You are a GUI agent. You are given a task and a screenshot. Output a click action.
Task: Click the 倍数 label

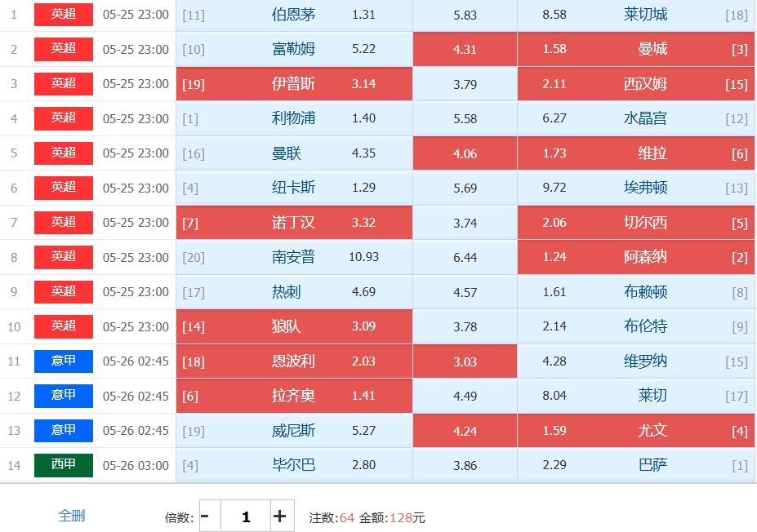179,518
